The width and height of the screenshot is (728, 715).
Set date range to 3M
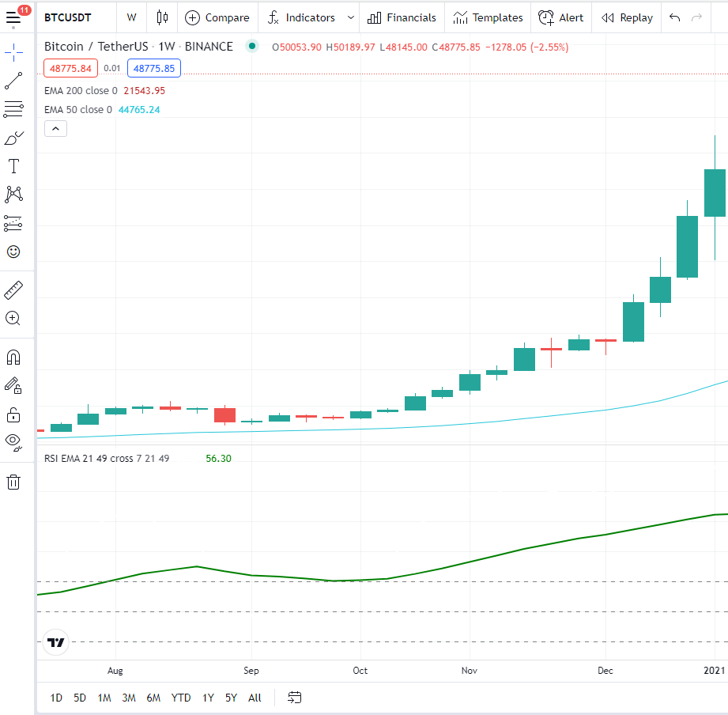tap(129, 698)
